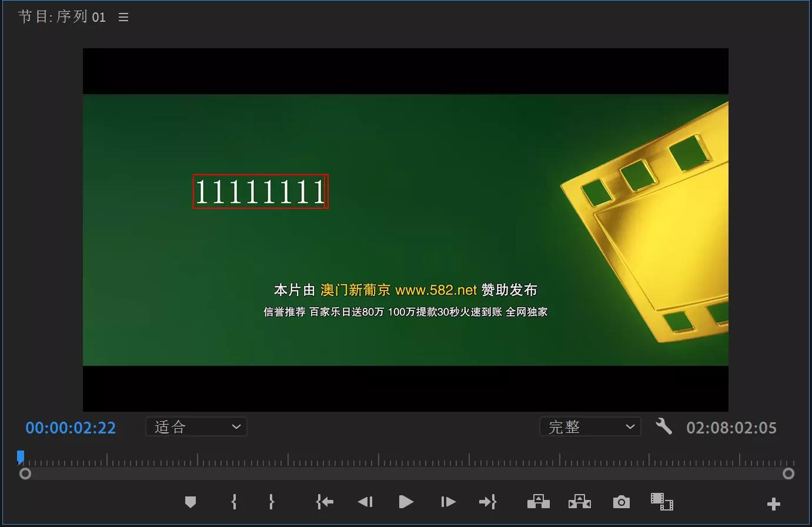
Task: Open the Program Monitor panel menu
Action: (123, 16)
